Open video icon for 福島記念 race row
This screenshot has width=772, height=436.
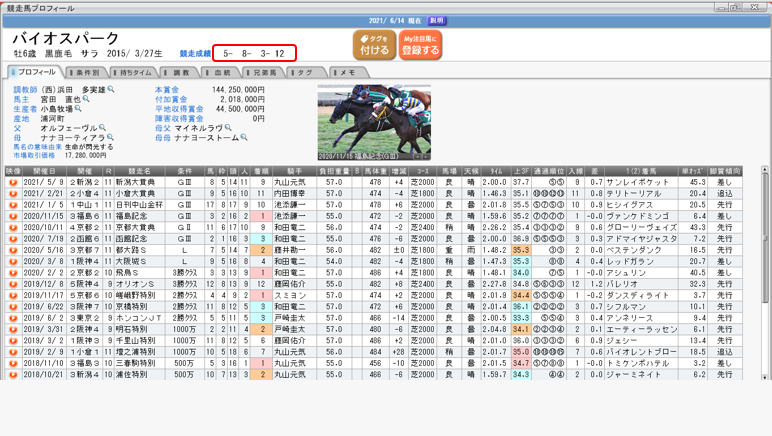point(12,215)
